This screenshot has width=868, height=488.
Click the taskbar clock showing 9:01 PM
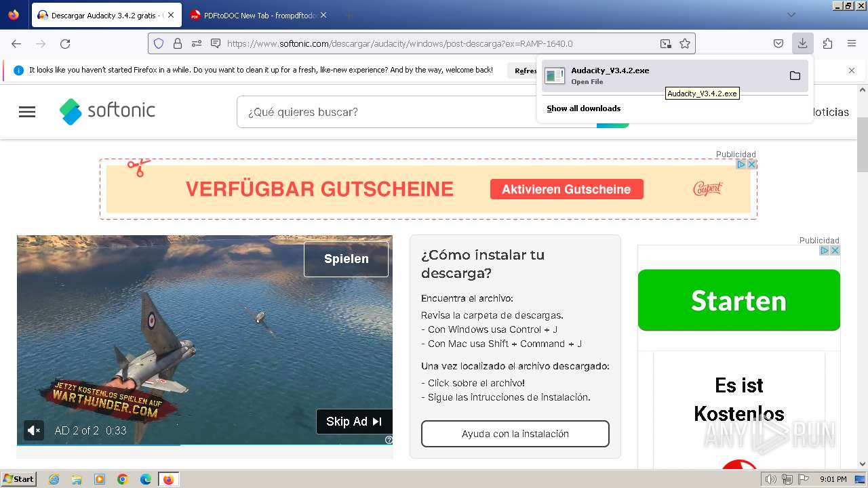(833, 479)
